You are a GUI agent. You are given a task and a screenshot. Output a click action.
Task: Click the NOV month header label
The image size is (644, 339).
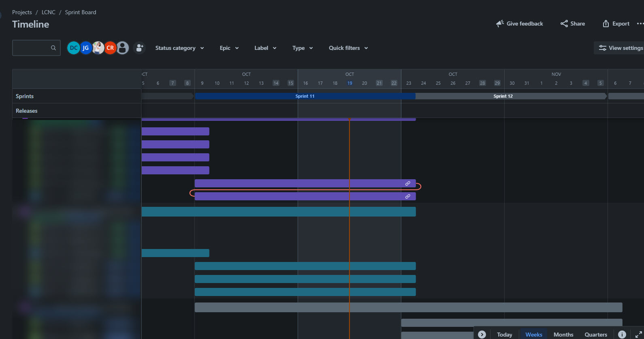pyautogui.click(x=556, y=74)
